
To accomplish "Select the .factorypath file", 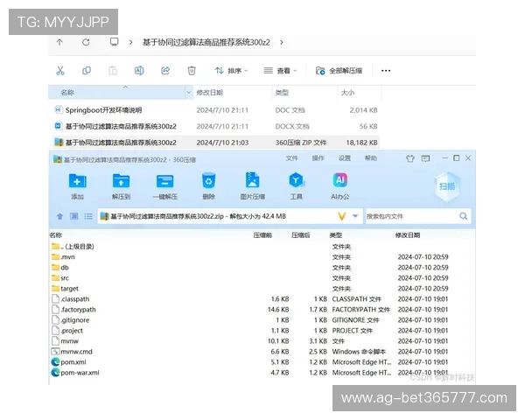I will click(73, 310).
